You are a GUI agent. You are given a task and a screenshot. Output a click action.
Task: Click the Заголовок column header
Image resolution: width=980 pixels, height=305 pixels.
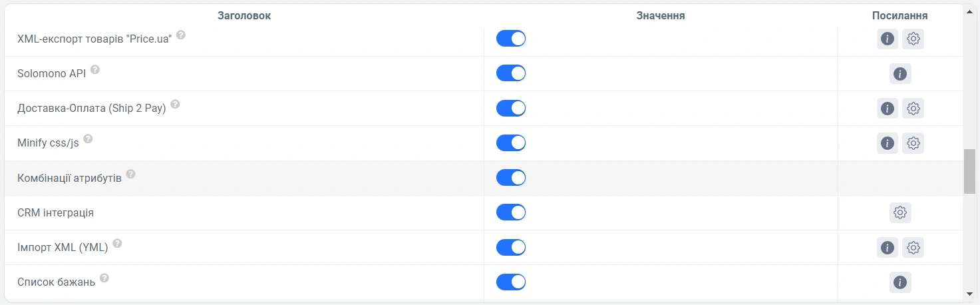(244, 15)
